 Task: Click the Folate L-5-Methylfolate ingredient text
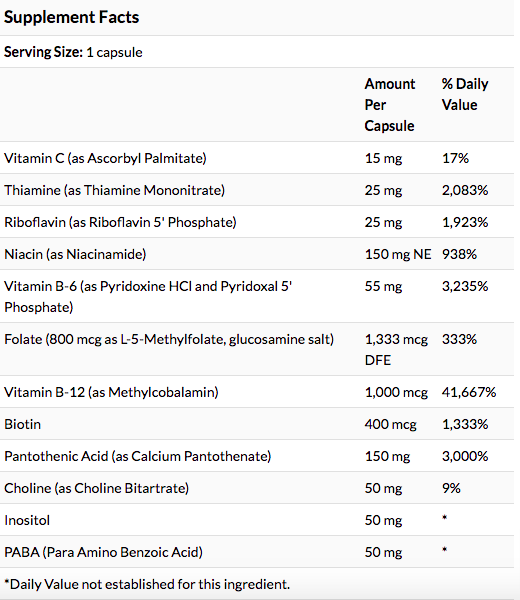click(169, 339)
